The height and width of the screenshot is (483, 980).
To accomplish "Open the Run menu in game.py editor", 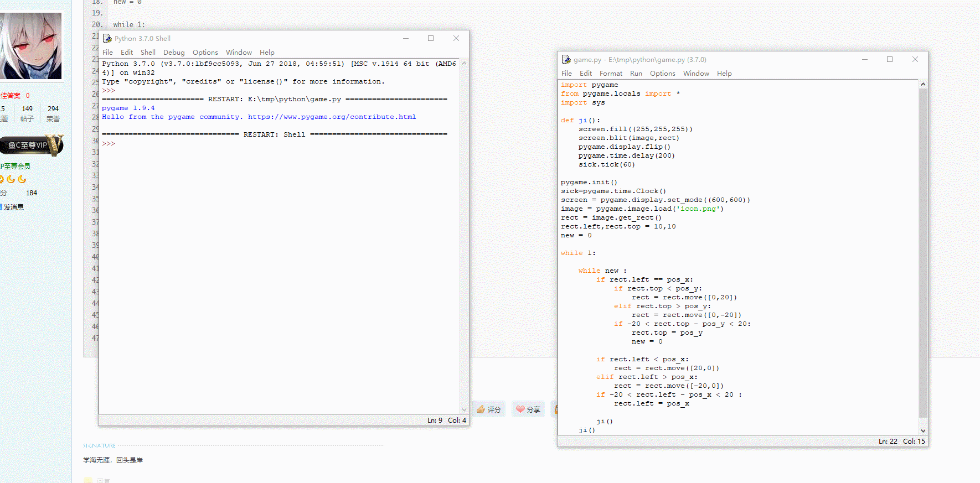I will [x=636, y=74].
